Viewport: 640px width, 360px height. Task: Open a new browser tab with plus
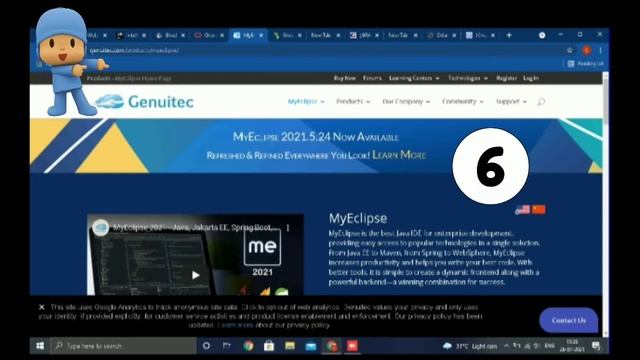pos(509,35)
